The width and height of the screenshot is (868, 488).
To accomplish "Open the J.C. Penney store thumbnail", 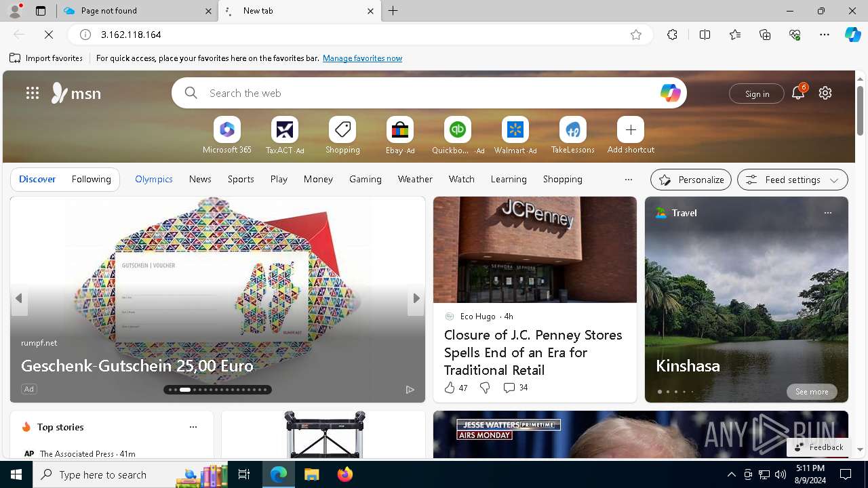I will point(535,249).
